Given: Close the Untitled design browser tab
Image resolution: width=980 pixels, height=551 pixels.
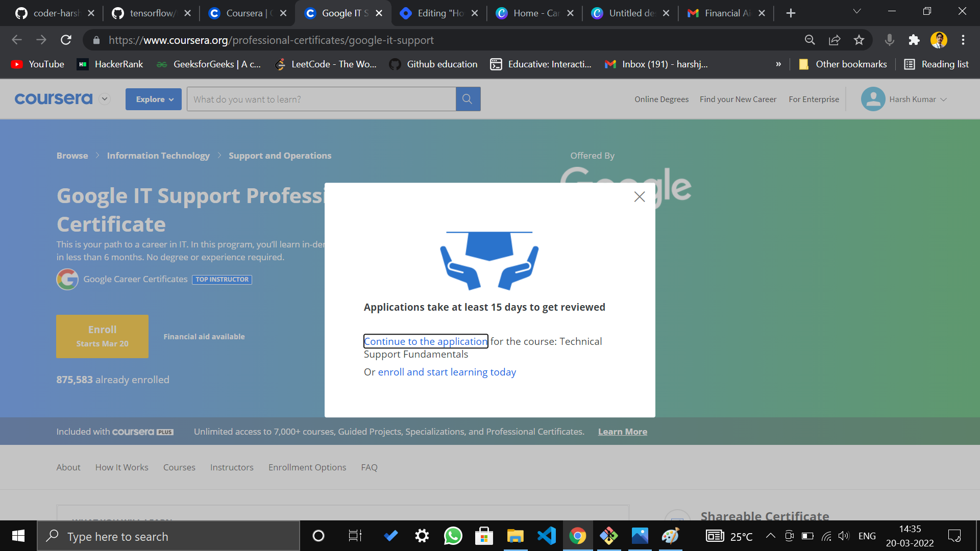Looking at the screenshot, I should (666, 13).
